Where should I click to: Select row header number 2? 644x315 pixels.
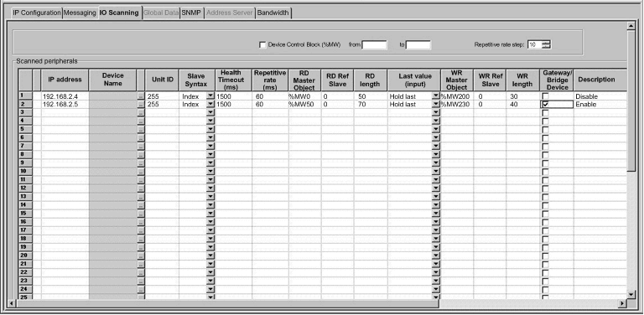click(25, 104)
